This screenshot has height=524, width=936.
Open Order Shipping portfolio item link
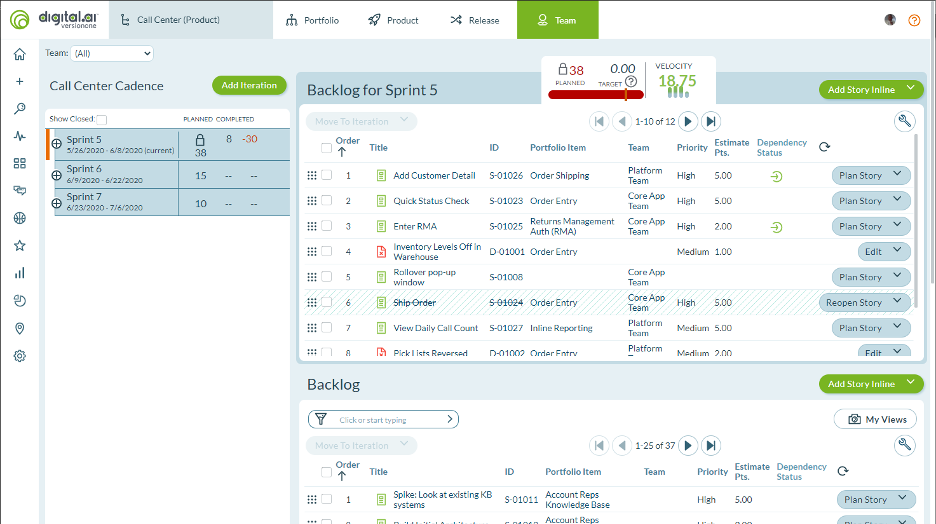click(559, 175)
